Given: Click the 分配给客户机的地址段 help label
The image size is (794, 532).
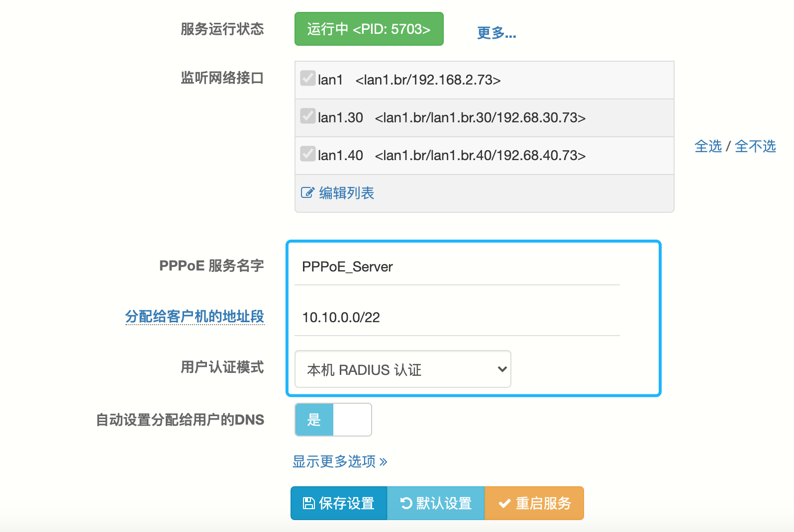Looking at the screenshot, I should click(195, 316).
